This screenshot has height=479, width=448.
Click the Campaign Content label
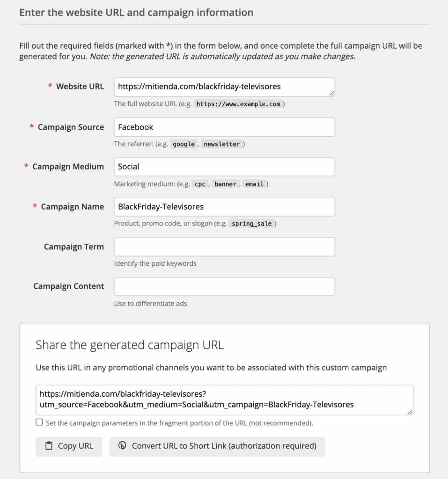(68, 286)
